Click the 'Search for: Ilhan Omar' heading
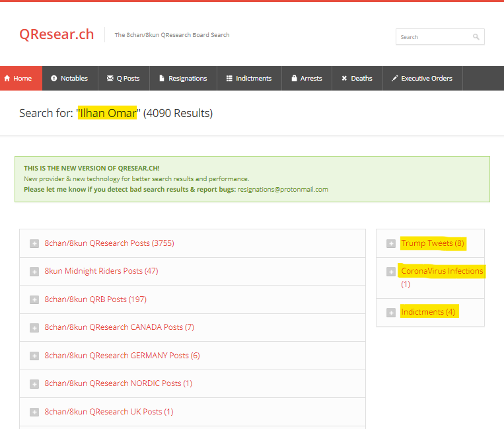 tap(116, 113)
